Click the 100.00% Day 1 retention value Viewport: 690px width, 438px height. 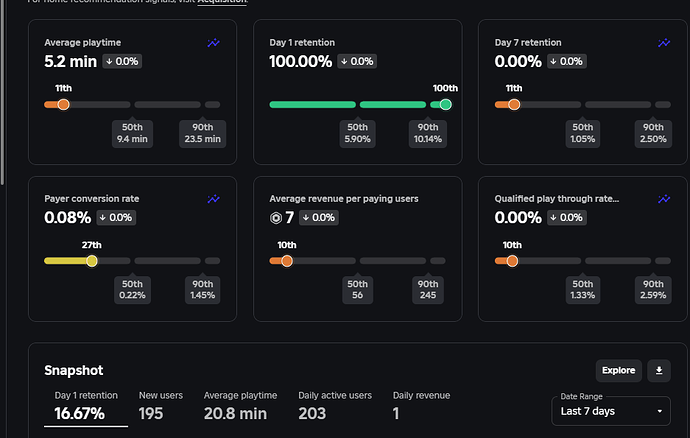(301, 61)
